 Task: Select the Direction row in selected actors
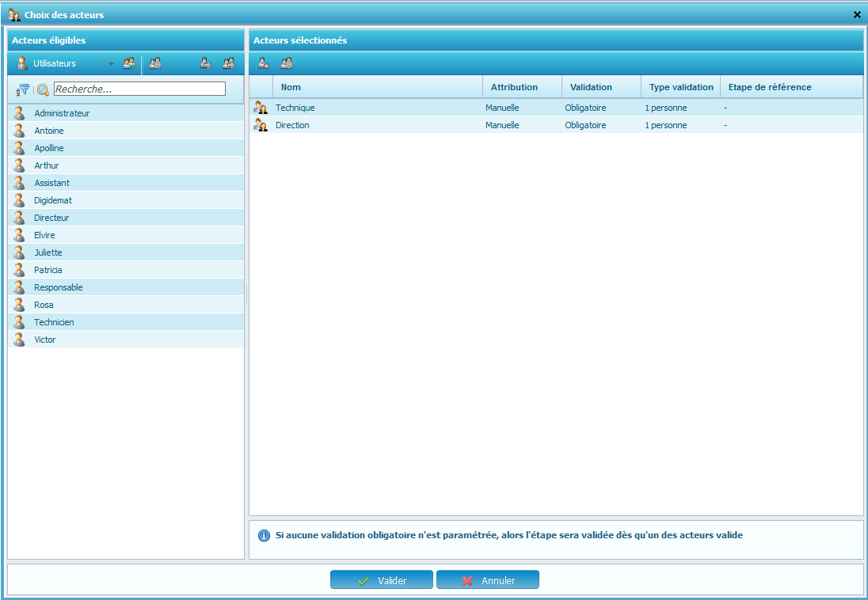point(292,125)
